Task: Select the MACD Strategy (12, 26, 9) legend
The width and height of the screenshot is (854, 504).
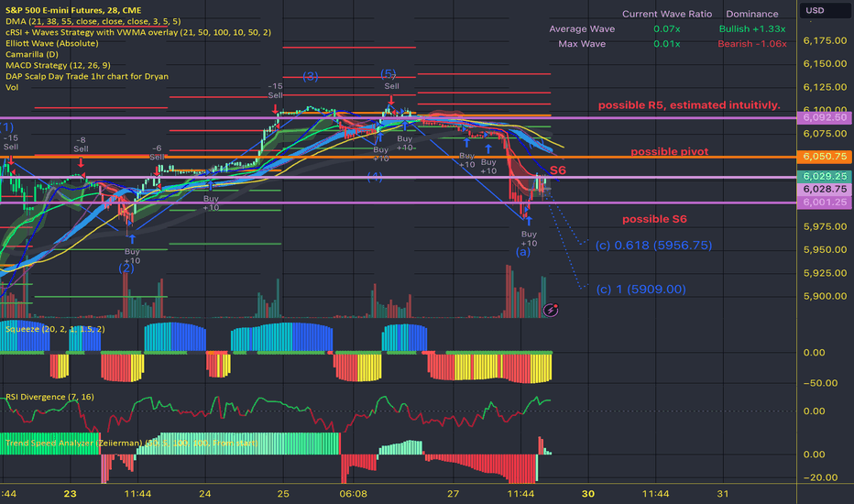Action: (x=58, y=65)
